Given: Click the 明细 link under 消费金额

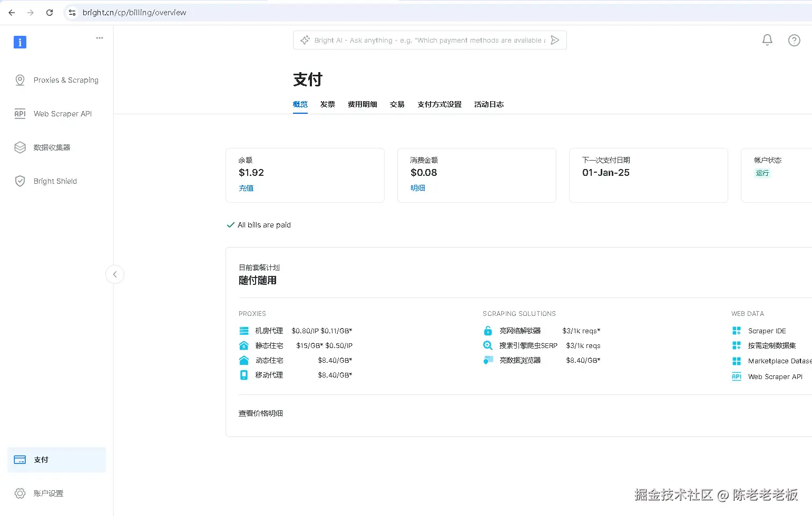Looking at the screenshot, I should [418, 188].
